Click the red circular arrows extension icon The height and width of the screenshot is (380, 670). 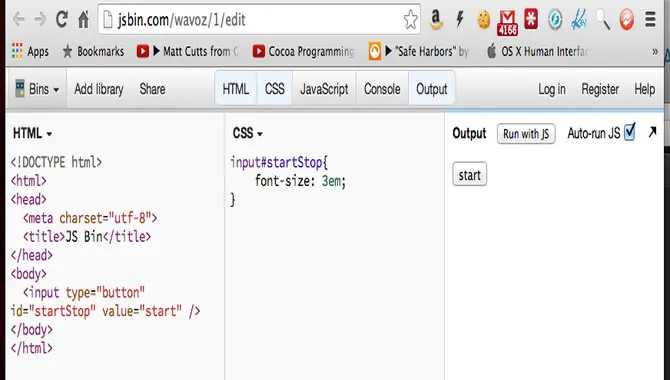pos(626,20)
